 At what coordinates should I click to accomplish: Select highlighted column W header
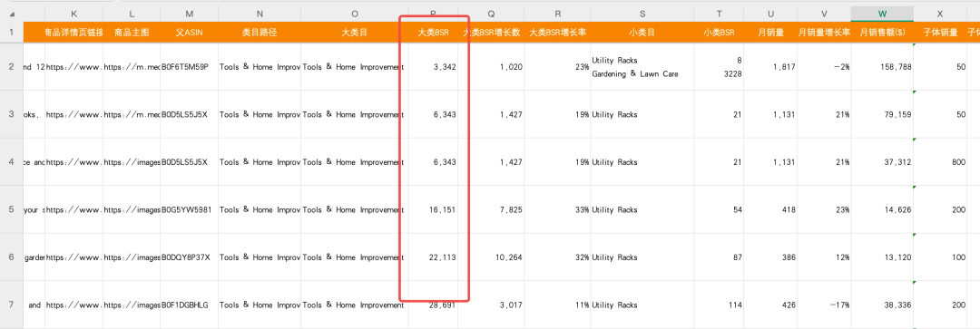pos(882,14)
